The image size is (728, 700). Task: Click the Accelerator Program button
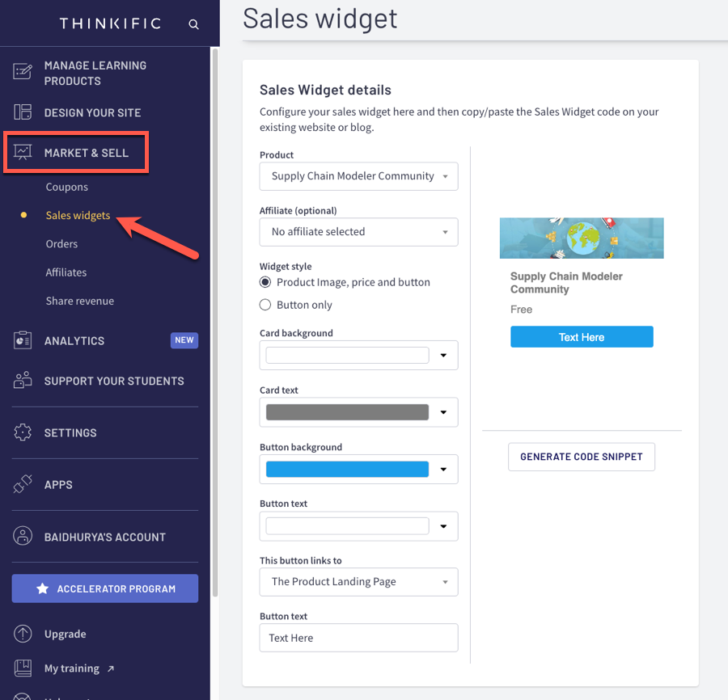point(105,588)
